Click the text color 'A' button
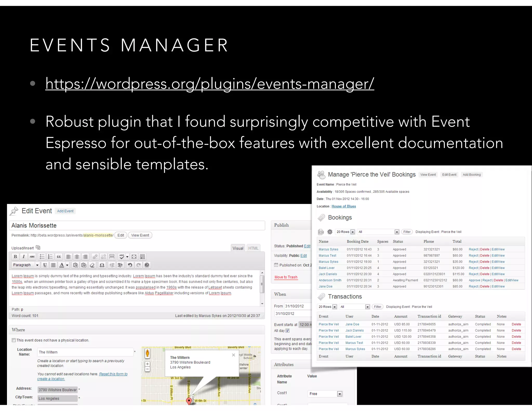The image size is (532, 411). [62, 265]
